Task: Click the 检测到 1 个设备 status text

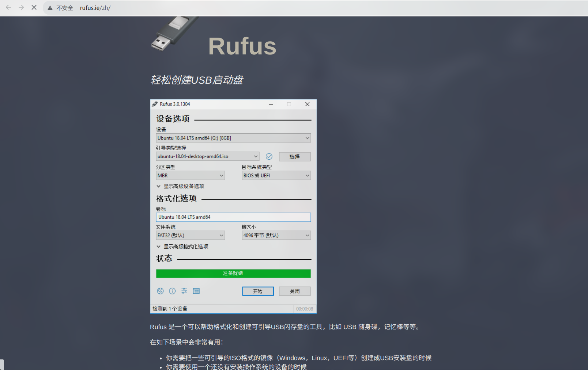Action: (170, 309)
